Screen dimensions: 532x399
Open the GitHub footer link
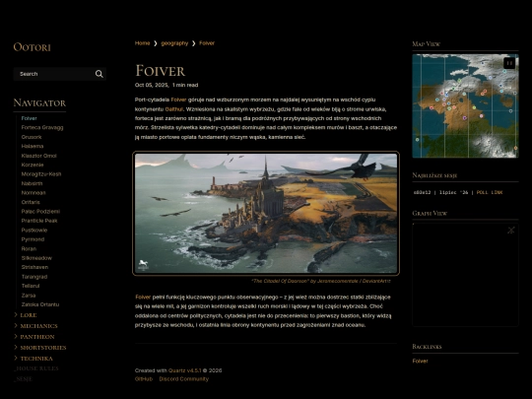(144, 379)
